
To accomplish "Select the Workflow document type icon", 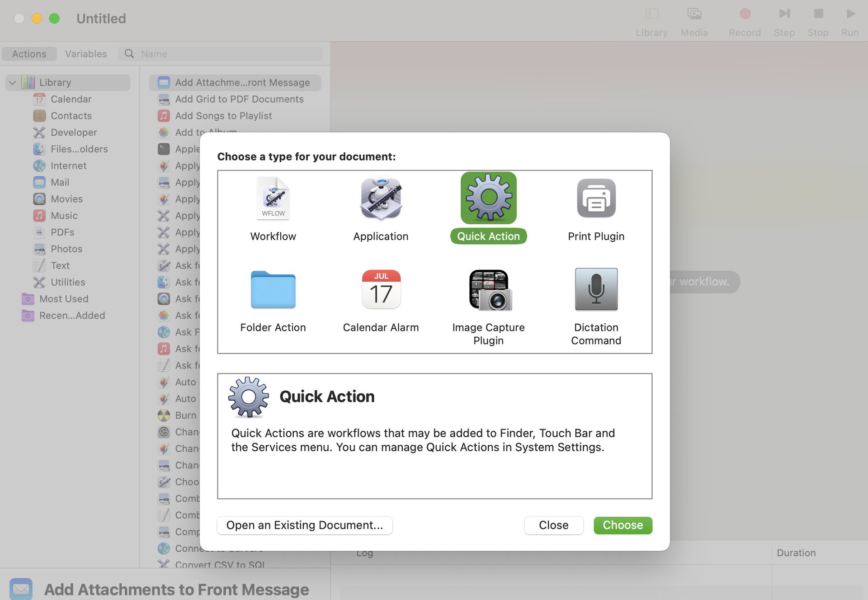I will pos(273,198).
